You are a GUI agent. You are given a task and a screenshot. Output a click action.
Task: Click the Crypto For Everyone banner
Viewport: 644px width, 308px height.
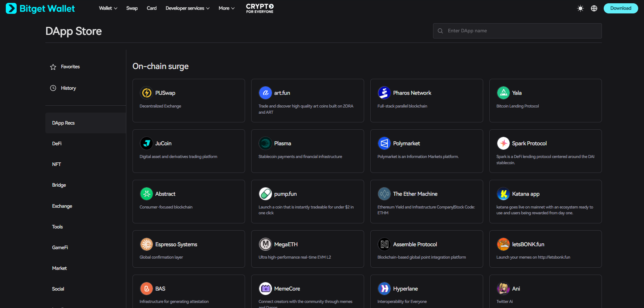click(x=260, y=8)
